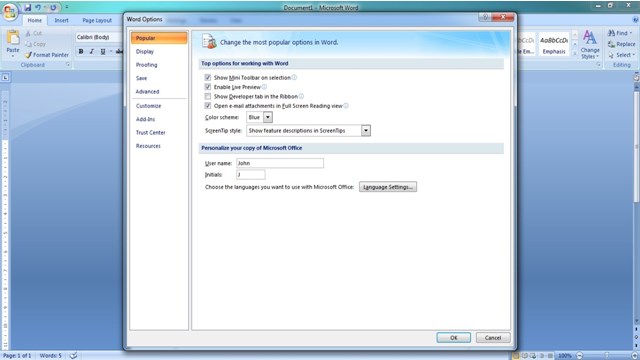Open the underline style dropdown arrow
The height and width of the screenshot is (360, 640).
(x=111, y=51)
